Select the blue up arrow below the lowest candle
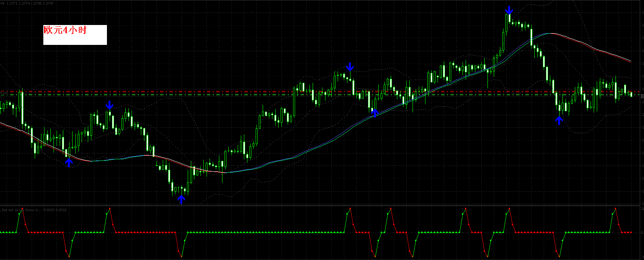Screen dimensions: 644x260 click(x=181, y=199)
